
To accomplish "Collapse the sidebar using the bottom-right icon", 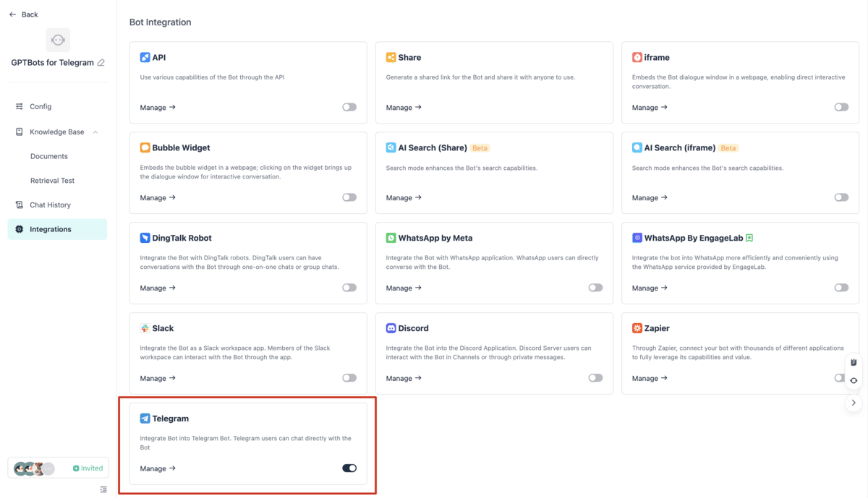I will 103,489.
